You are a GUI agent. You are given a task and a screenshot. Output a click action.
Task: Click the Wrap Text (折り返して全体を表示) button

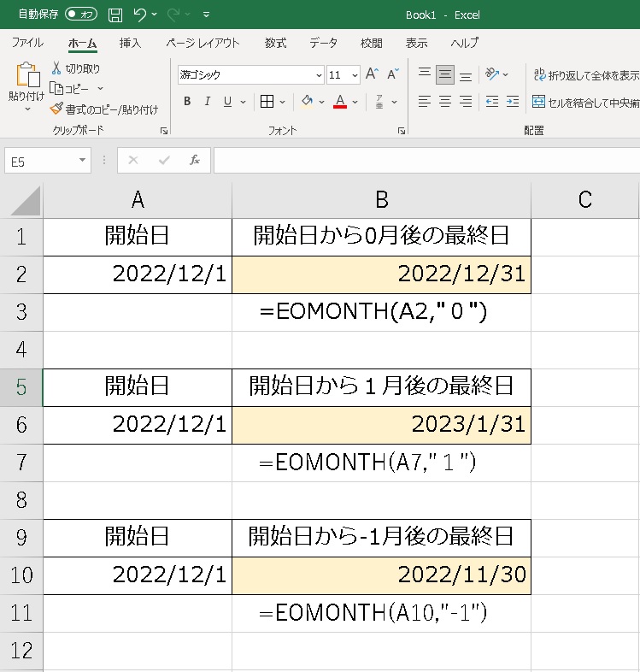click(x=585, y=74)
